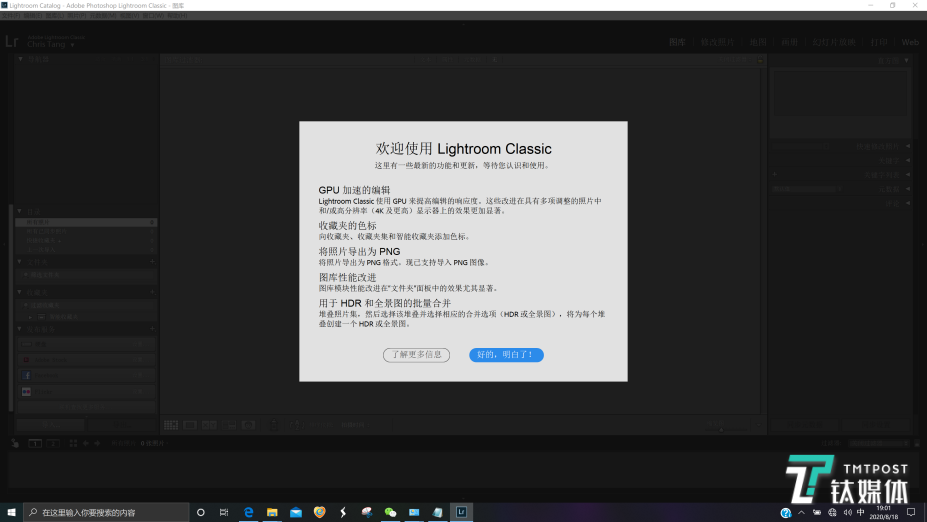
Task: Open the Web module tab
Action: click(x=910, y=43)
